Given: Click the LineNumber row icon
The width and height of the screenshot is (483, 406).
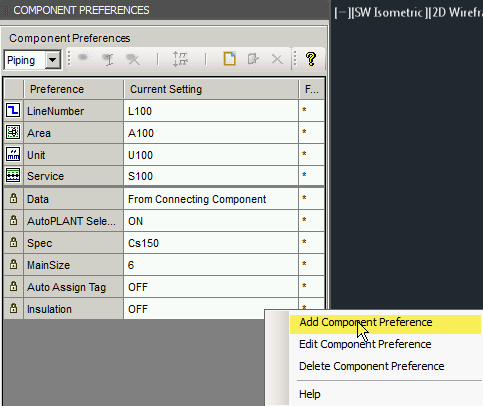Looking at the screenshot, I should tap(13, 110).
